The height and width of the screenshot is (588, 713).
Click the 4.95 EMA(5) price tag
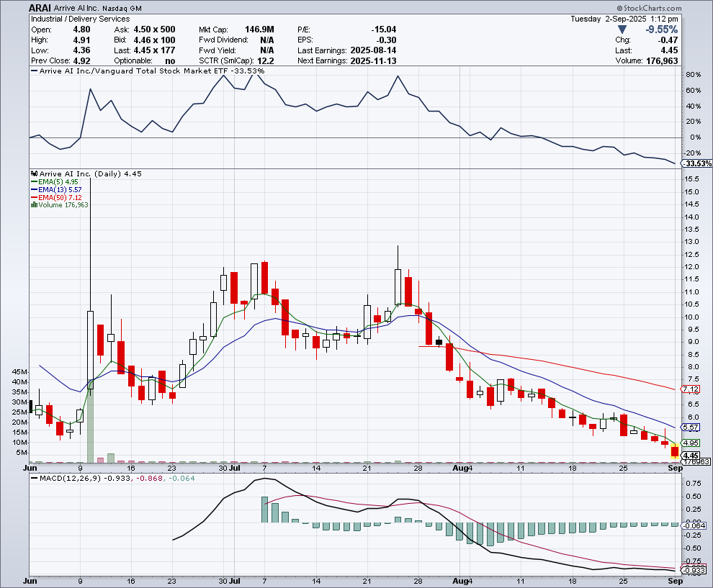(691, 443)
